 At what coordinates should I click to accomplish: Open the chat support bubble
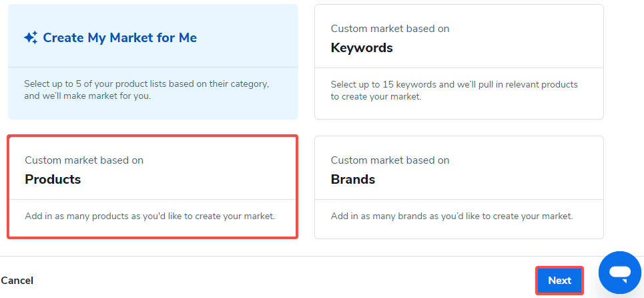(619, 273)
